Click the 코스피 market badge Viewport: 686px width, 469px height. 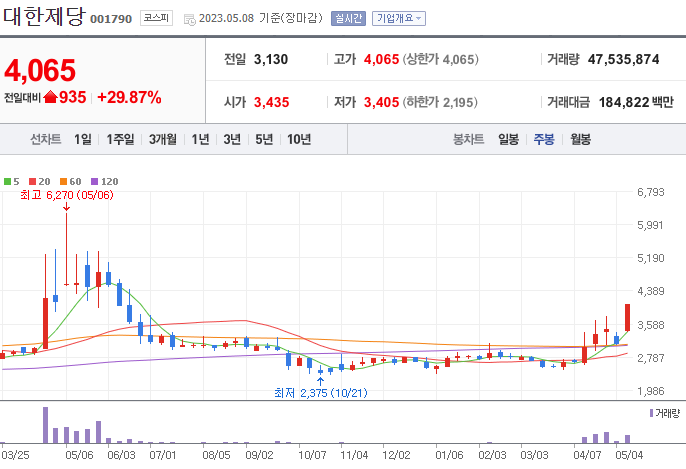tap(156, 18)
